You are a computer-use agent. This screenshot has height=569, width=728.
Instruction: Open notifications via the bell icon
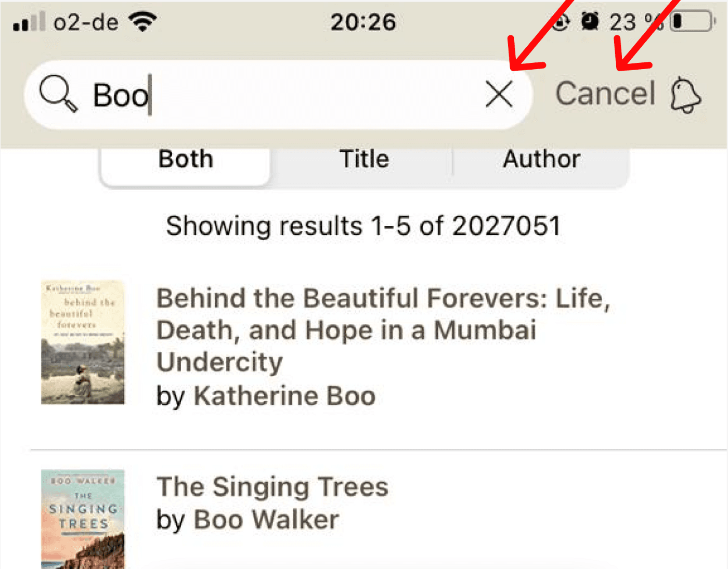[x=685, y=95]
